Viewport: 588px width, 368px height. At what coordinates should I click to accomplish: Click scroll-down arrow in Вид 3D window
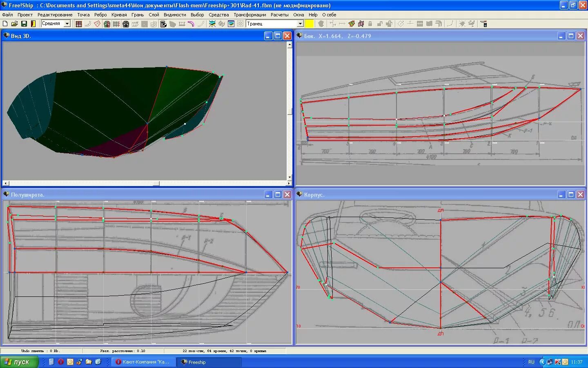click(x=290, y=177)
